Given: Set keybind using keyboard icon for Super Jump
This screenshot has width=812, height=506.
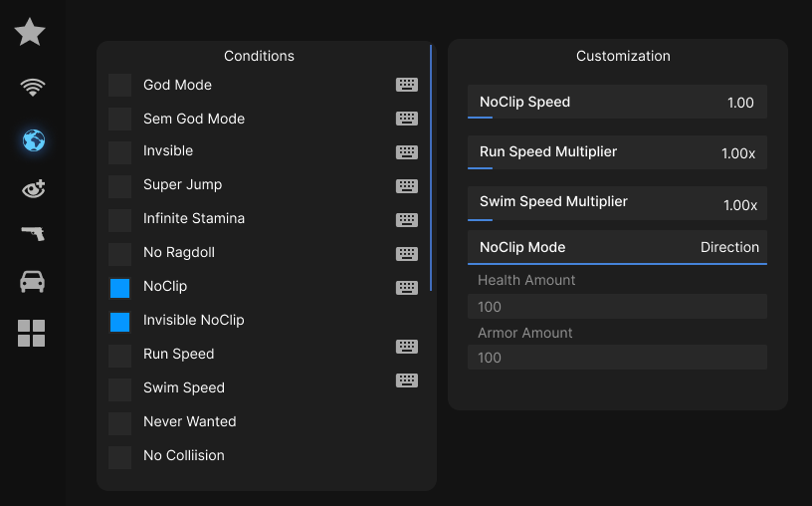Looking at the screenshot, I should (406, 186).
